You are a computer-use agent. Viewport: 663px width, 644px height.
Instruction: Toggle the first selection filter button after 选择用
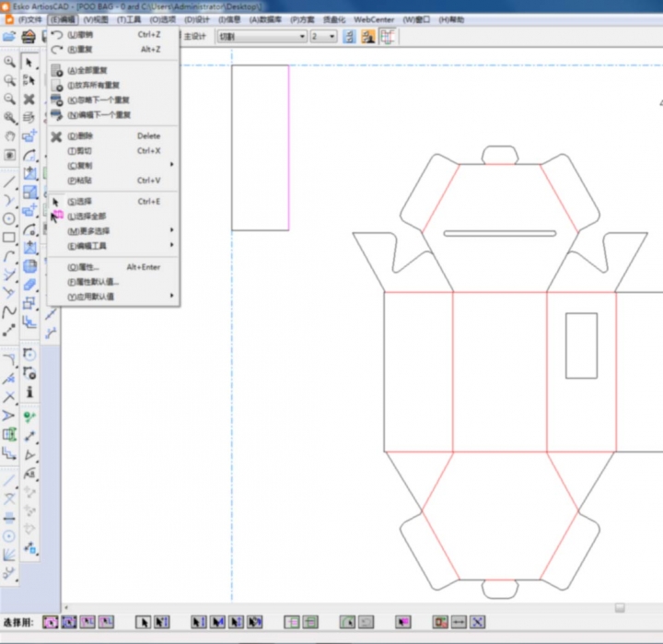tap(51, 623)
